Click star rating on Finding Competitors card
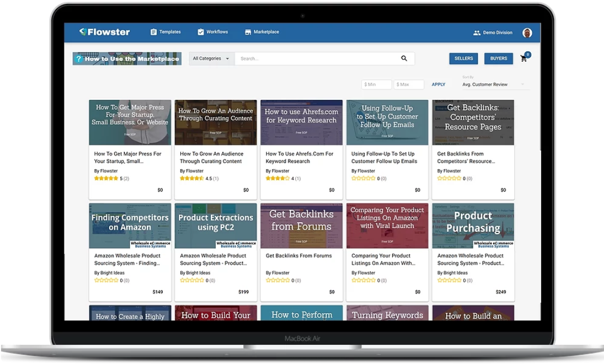The image size is (604, 364). tap(106, 281)
